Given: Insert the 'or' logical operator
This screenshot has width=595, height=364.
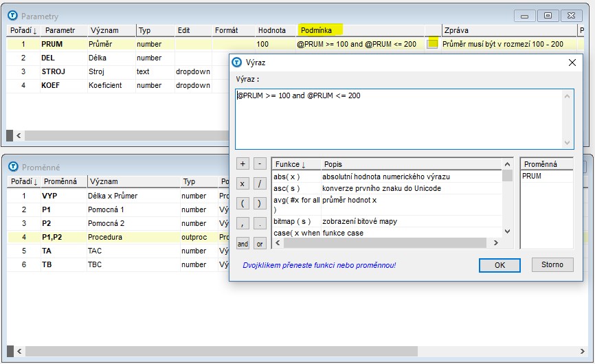Looking at the screenshot, I should pos(260,243).
